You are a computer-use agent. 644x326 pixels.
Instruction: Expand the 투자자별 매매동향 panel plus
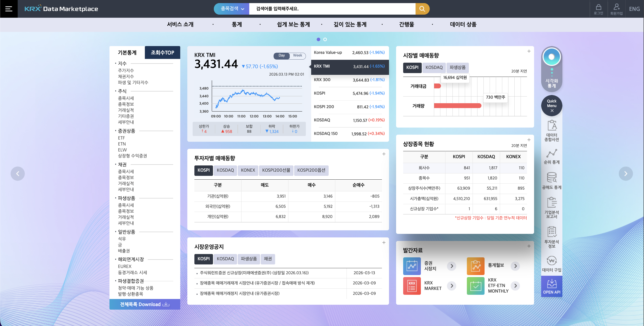[x=384, y=154]
